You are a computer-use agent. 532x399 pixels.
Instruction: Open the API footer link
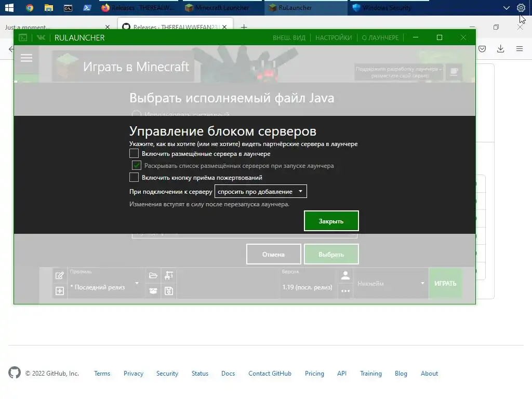pos(342,373)
